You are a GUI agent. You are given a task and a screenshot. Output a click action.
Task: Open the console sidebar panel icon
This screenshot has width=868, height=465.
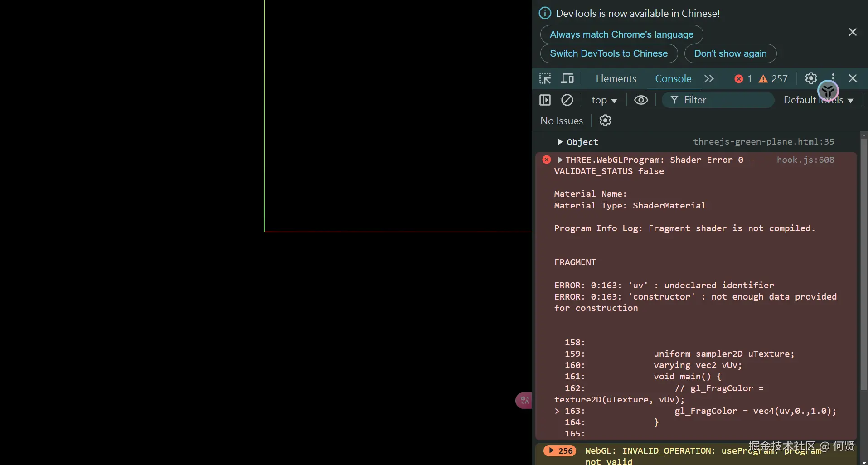(x=545, y=100)
